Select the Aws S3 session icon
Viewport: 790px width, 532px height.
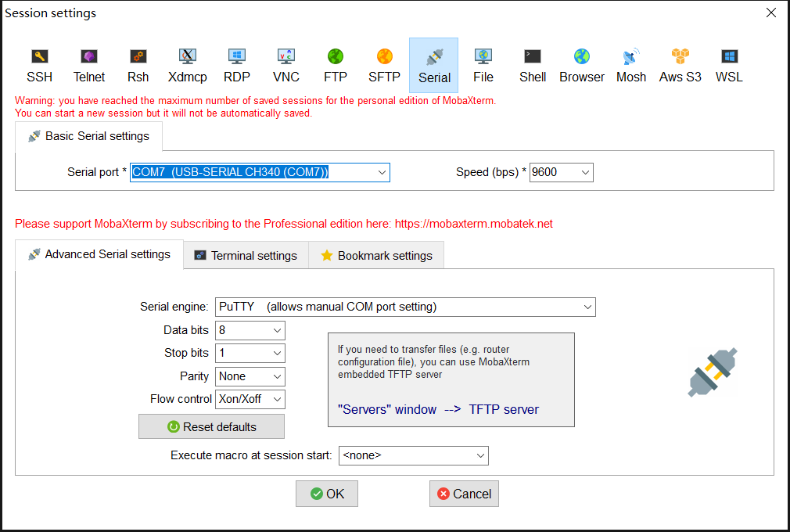680,66
